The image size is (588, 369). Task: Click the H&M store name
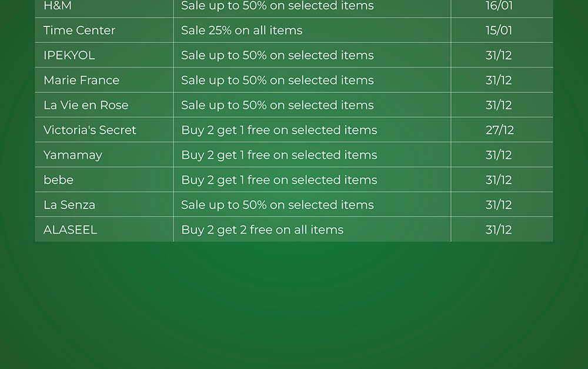[58, 6]
